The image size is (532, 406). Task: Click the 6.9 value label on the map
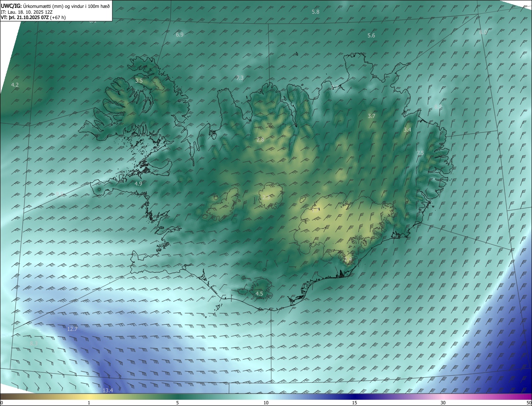coord(180,35)
